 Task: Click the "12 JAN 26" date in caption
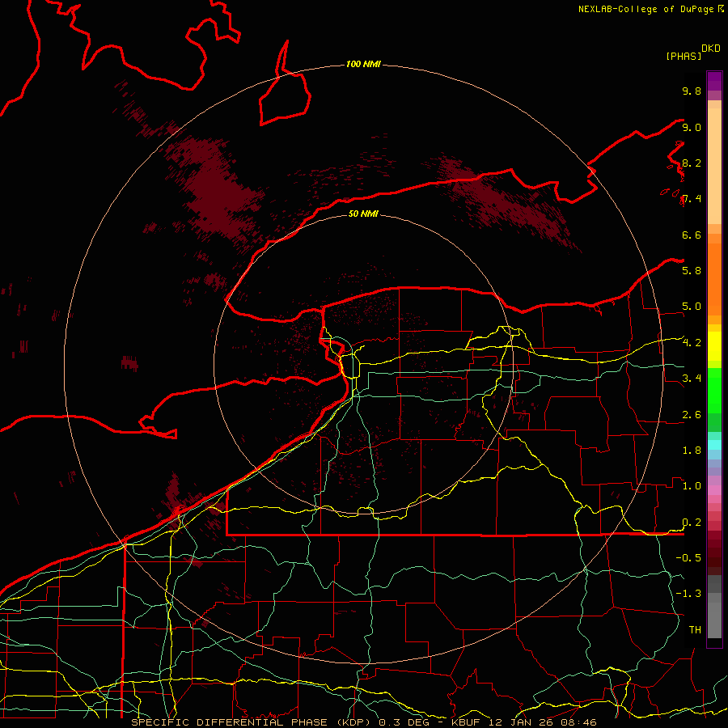coord(521,722)
